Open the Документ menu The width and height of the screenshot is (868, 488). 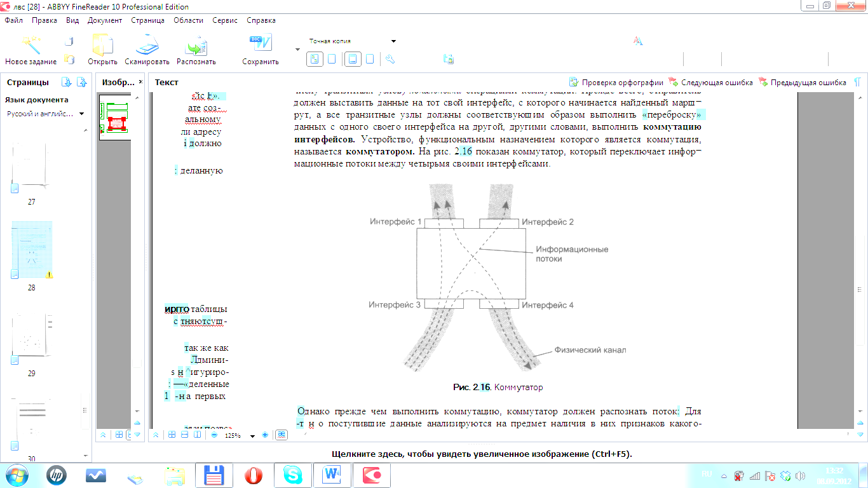click(105, 20)
